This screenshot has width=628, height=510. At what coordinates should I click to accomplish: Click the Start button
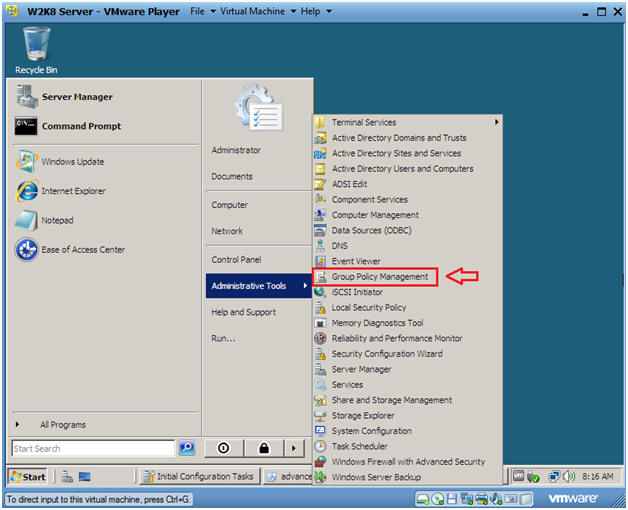coord(27,477)
